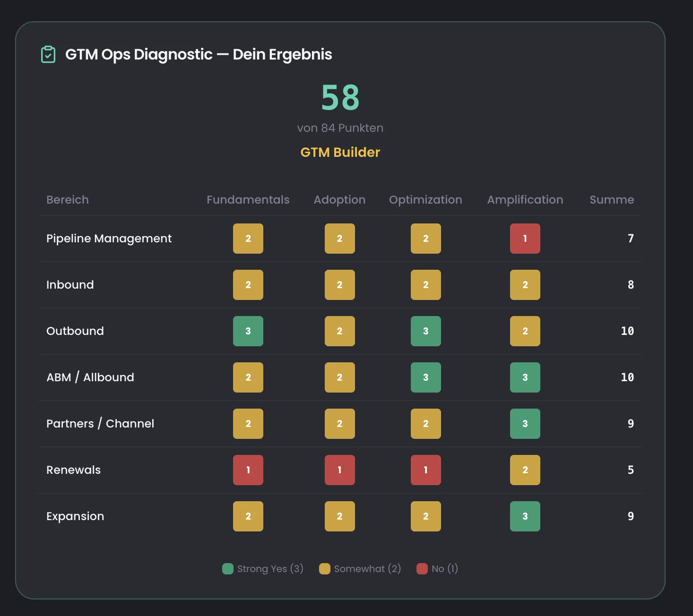Click the green Outbound Fundamentals tile
Image resolution: width=693 pixels, height=616 pixels.
pyautogui.click(x=248, y=331)
